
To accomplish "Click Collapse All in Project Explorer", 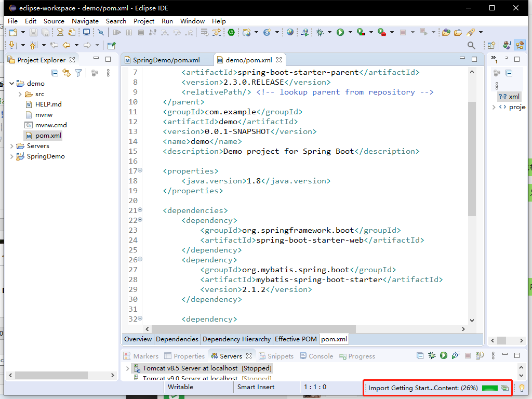I will (55, 73).
